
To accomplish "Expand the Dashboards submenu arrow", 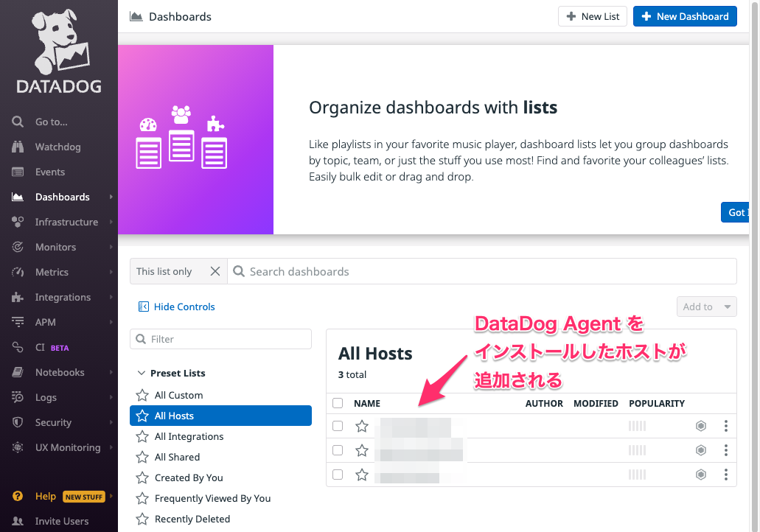I will pos(111,197).
